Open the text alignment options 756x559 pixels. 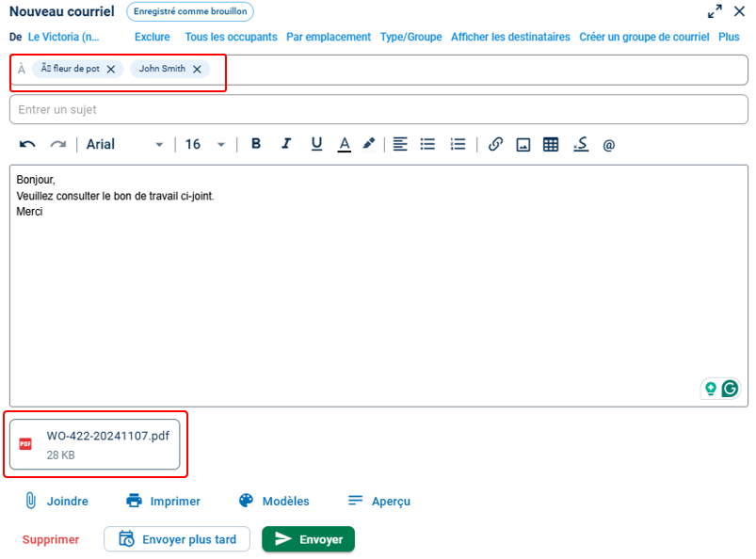(x=400, y=144)
